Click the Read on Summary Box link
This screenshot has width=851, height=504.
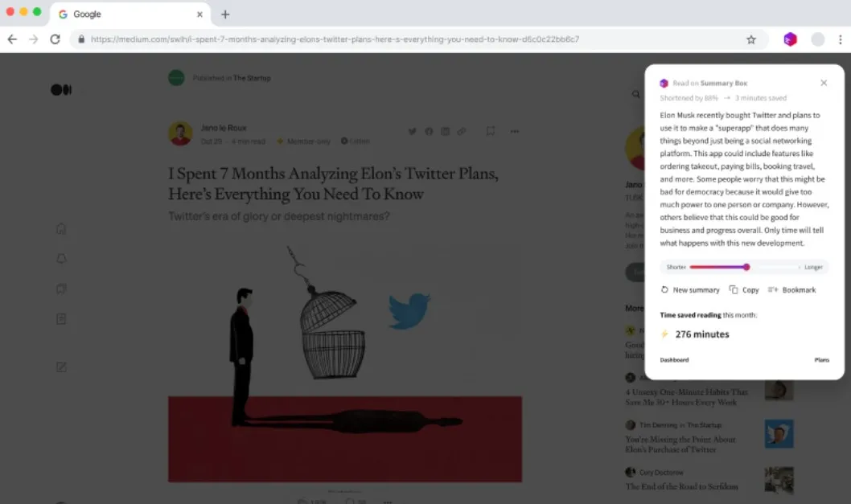[x=710, y=83]
